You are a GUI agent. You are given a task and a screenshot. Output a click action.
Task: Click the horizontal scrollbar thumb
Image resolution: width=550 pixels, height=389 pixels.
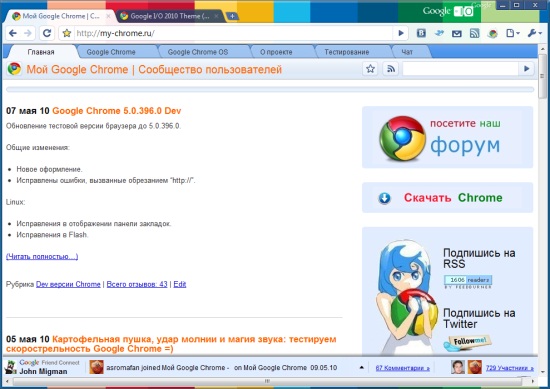coord(267,381)
